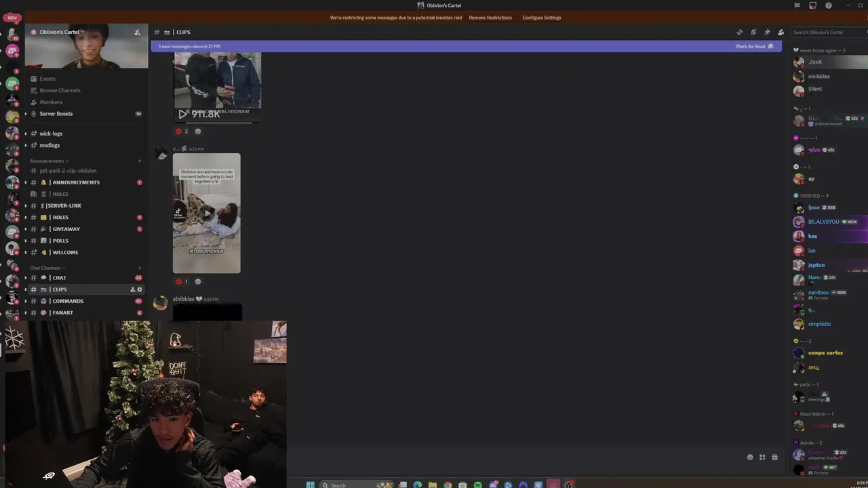This screenshot has width=868, height=488.
Task: Open WELCOME channel
Action: coord(64,252)
